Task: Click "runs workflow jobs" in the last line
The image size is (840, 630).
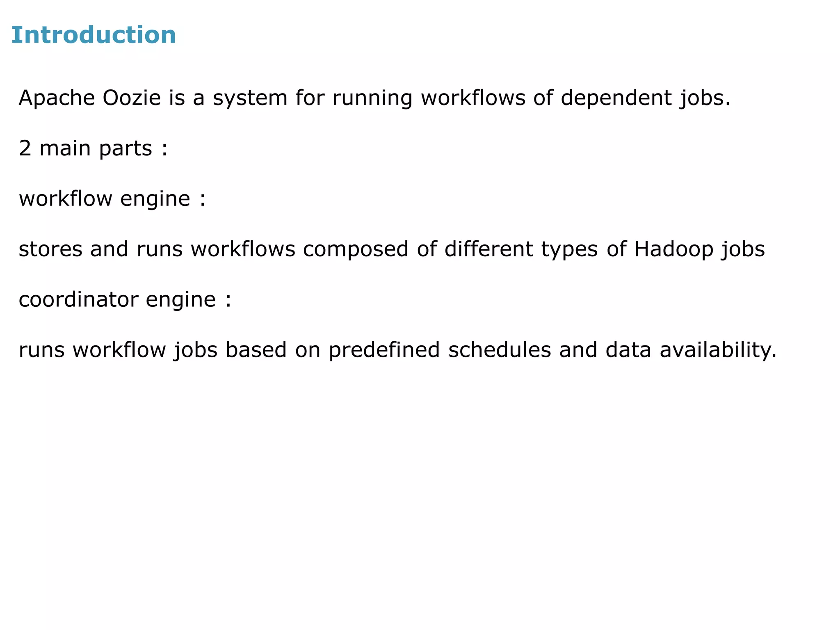Action: pos(118,351)
